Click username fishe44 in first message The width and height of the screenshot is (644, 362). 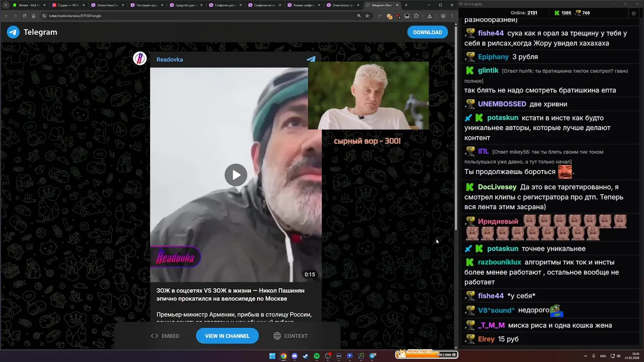491,33
